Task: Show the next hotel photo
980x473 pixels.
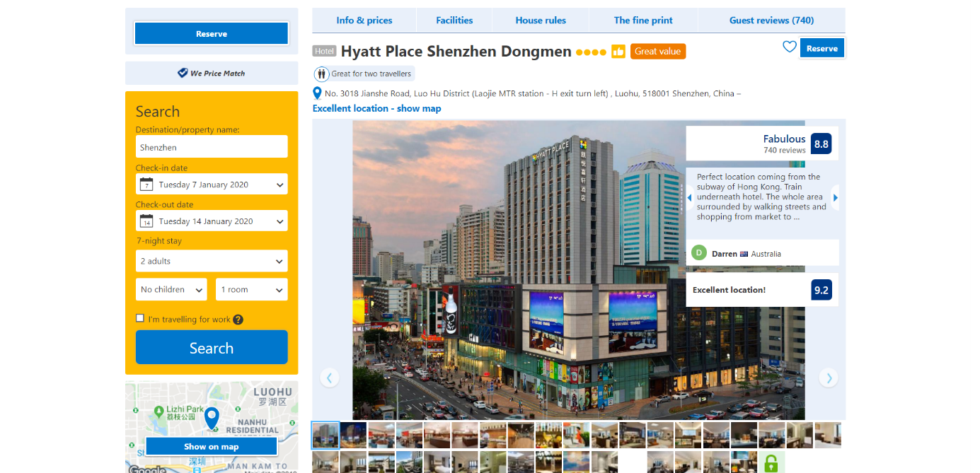Action: [829, 378]
